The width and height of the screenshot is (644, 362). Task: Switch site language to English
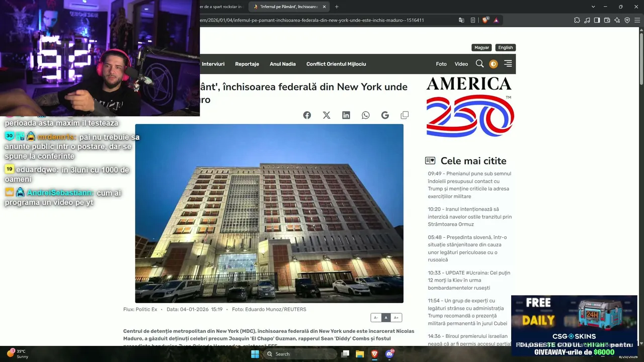[x=506, y=48]
